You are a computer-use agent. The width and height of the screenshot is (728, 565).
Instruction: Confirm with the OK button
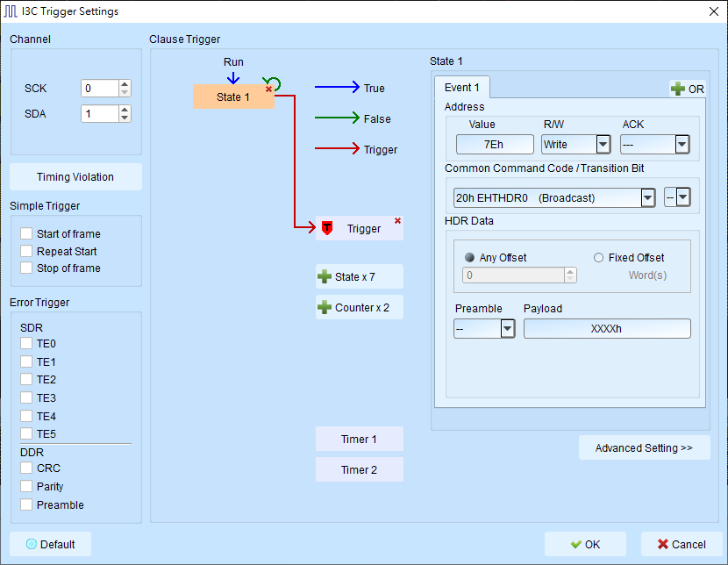585,544
